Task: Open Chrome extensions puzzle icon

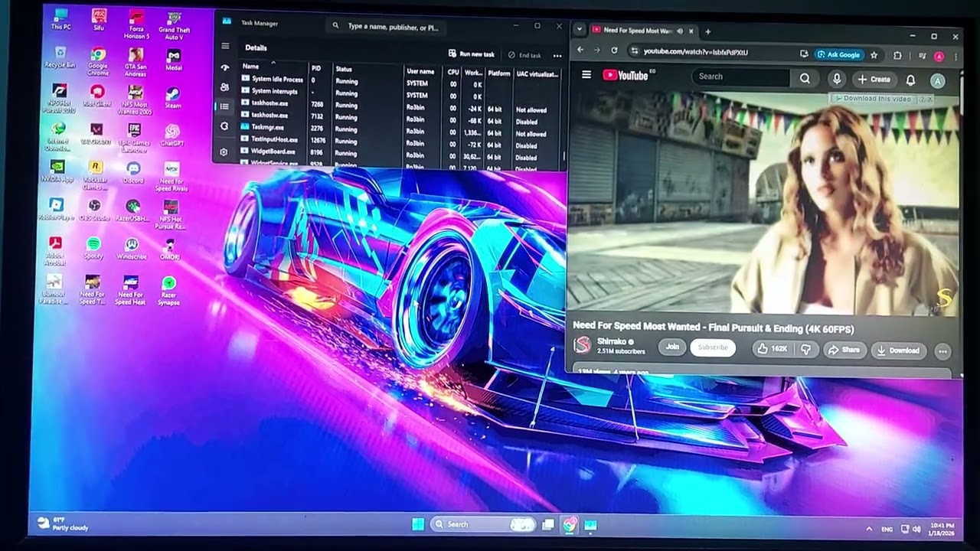Action: 897,55
